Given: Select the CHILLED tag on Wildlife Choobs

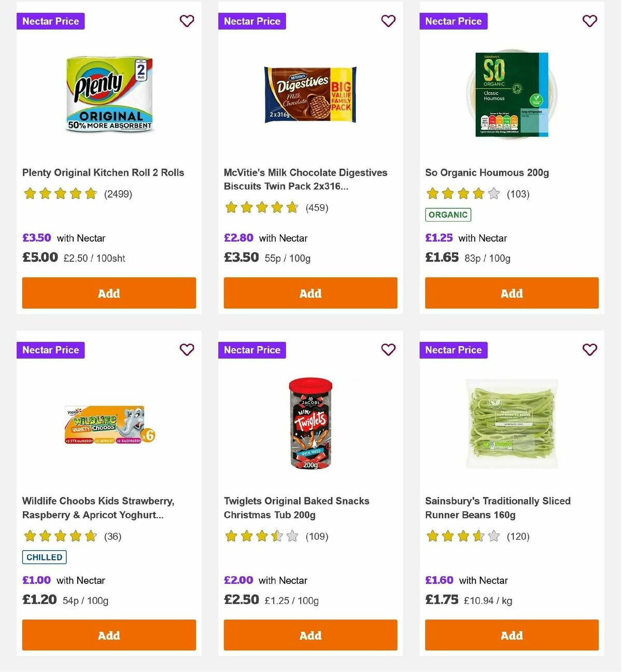Looking at the screenshot, I should [44, 557].
